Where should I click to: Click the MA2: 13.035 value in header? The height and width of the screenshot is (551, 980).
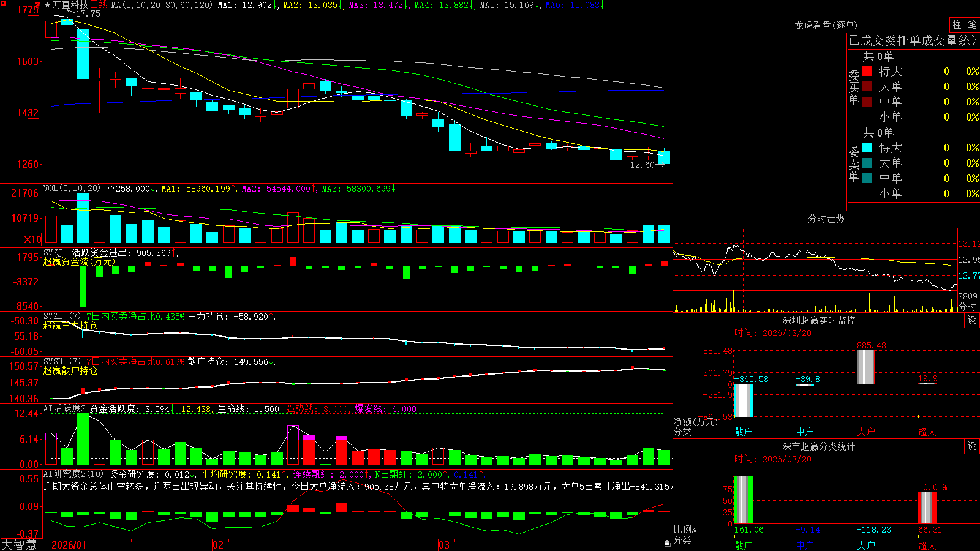tap(312, 5)
